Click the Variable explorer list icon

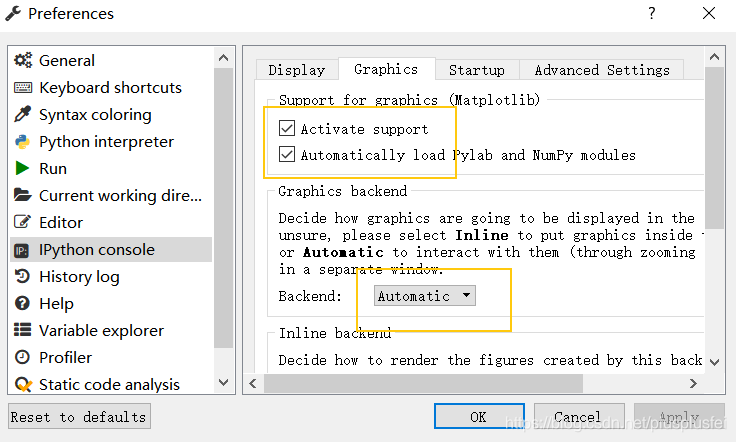pyautogui.click(x=23, y=330)
